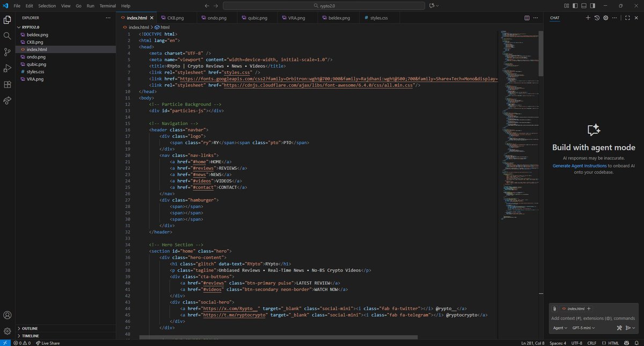Open editor more actions ellipsis

click(x=536, y=18)
